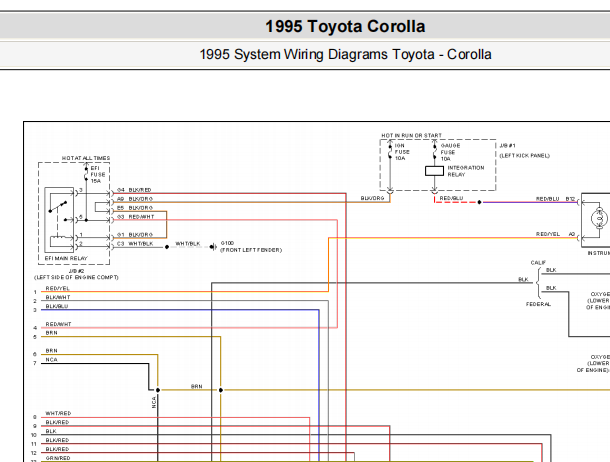The height and width of the screenshot is (462, 610).
Task: Click row 1 'RED/YEL' wire label
Action: (x=58, y=288)
